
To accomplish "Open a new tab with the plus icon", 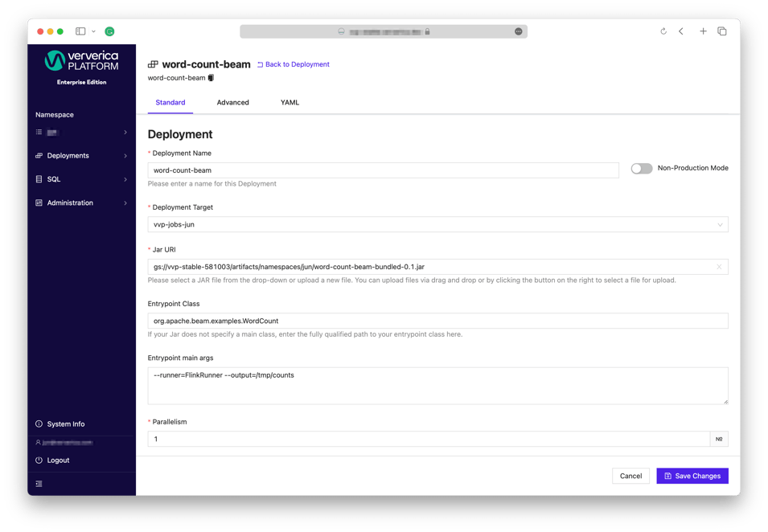I will tap(703, 31).
